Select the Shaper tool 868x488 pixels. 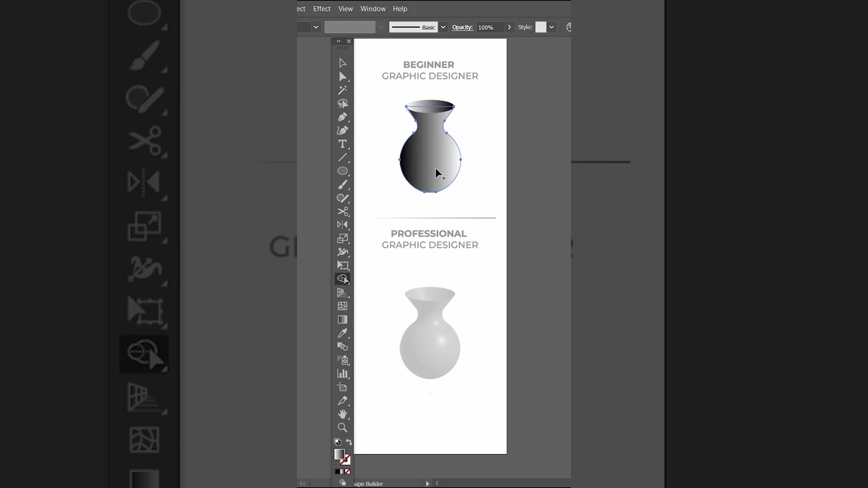coord(342,199)
